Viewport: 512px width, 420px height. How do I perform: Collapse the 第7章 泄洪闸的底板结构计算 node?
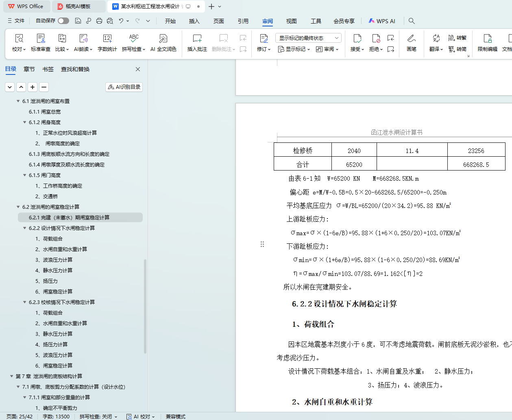tap(11, 376)
